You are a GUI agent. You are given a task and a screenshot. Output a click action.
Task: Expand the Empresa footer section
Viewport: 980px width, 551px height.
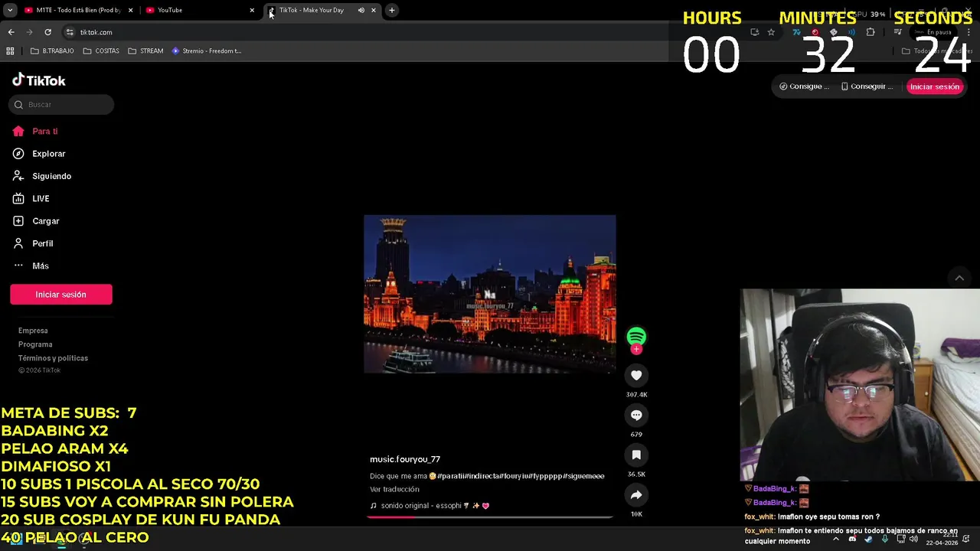pos(33,331)
